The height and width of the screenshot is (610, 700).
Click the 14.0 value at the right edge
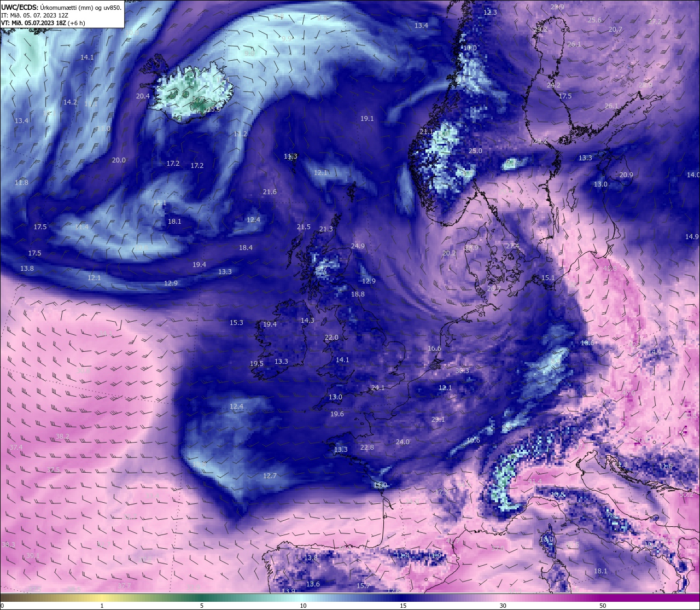click(693, 175)
